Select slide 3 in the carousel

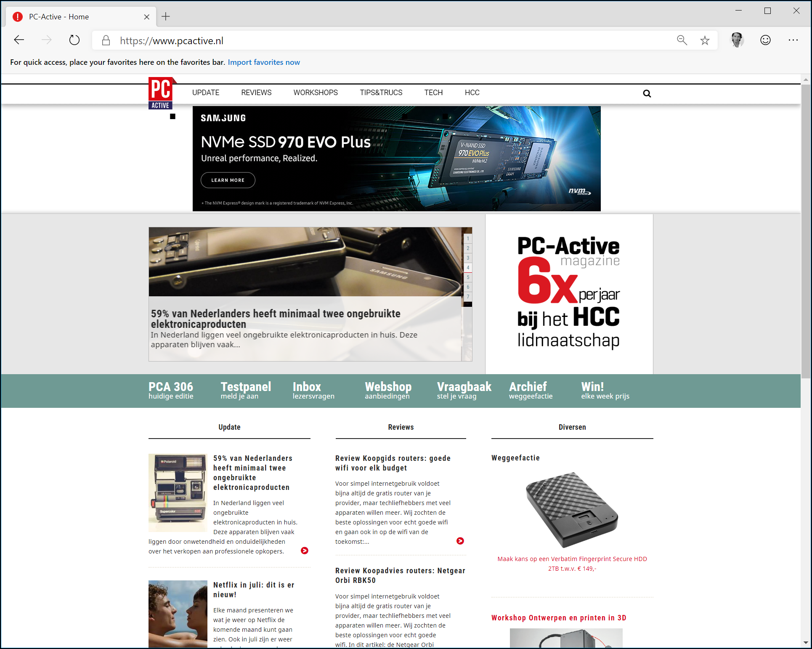[x=467, y=258]
